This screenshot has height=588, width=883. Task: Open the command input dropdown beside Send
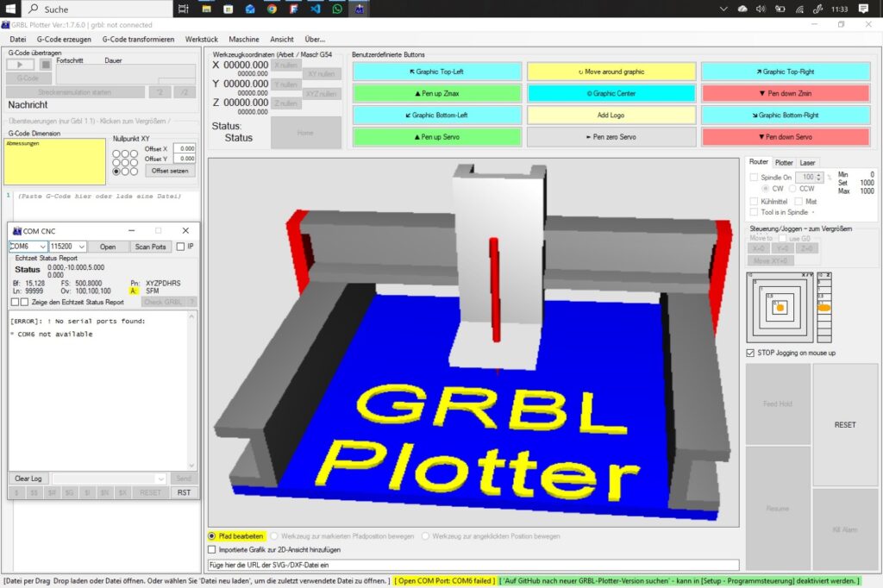click(160, 479)
